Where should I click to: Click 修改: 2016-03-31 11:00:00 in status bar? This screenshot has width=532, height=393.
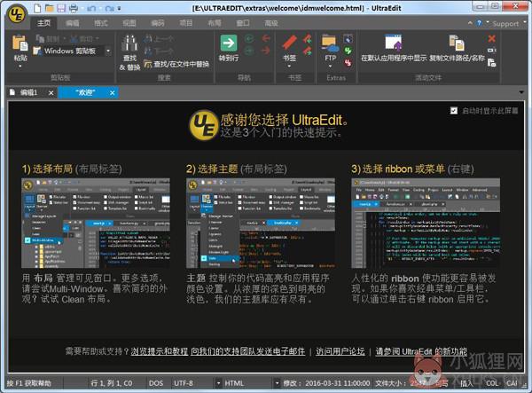pyautogui.click(x=326, y=383)
